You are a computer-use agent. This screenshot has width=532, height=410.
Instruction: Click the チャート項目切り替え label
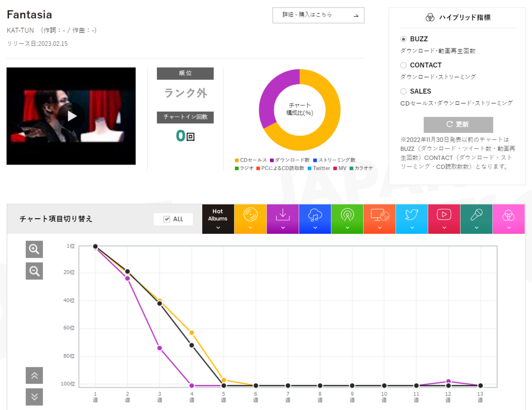56,219
